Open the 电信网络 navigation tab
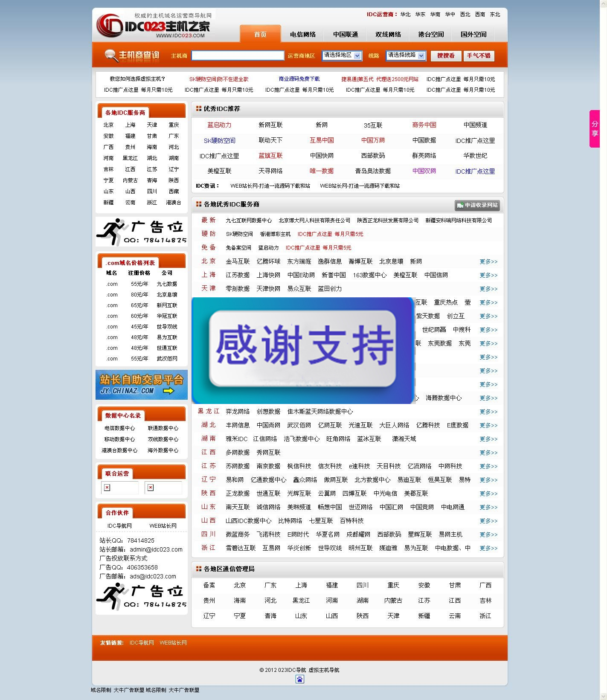Image resolution: width=607 pixels, height=700 pixels. [x=303, y=35]
